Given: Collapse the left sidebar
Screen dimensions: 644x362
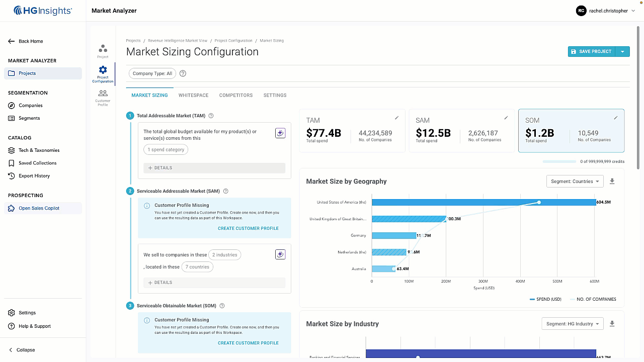Looking at the screenshot, I should 22,350.
